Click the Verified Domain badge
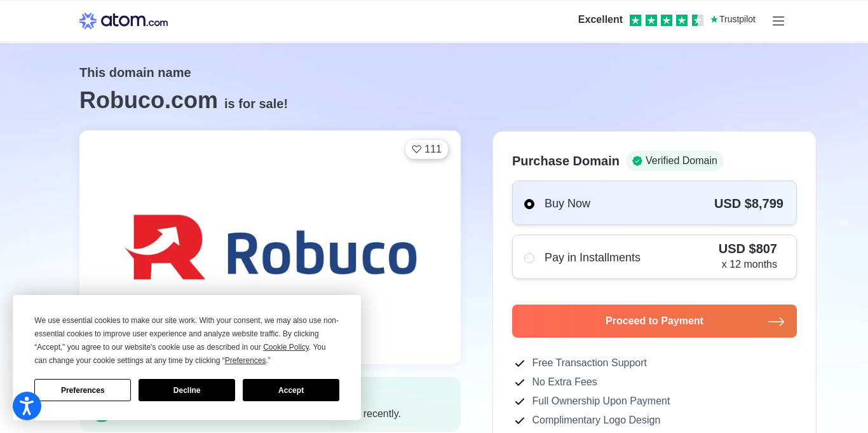 [674, 161]
